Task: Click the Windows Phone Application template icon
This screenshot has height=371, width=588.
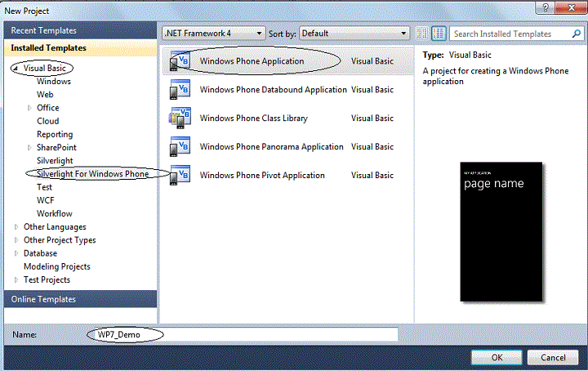Action: (x=180, y=60)
